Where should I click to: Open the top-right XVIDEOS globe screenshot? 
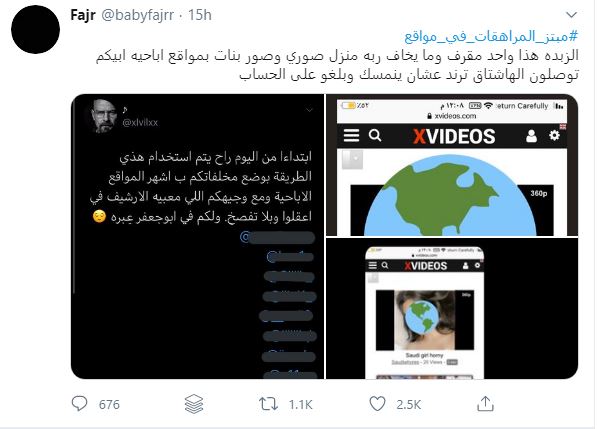452,165
